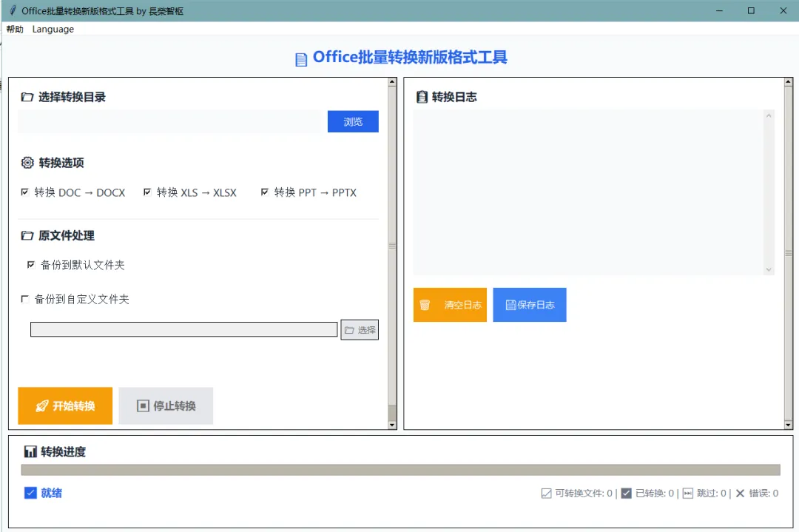Click the Office批量转换新版格式工具 heading
Image resolution: width=799 pixels, height=532 pixels.
[x=410, y=57]
